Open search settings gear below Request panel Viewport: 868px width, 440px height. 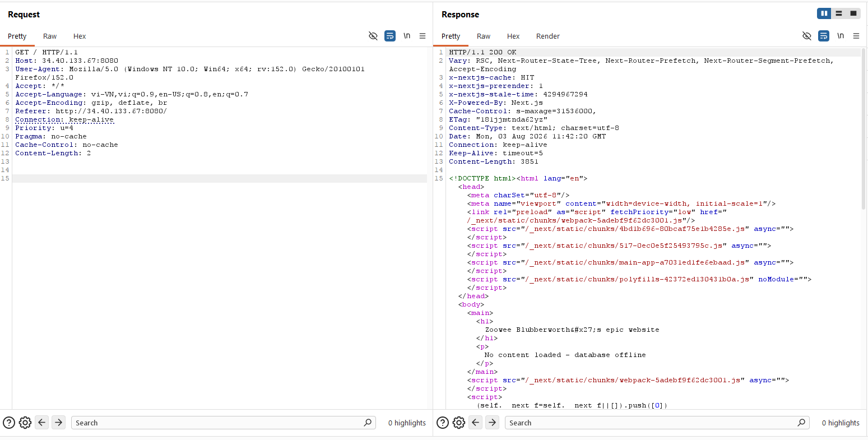25,423
